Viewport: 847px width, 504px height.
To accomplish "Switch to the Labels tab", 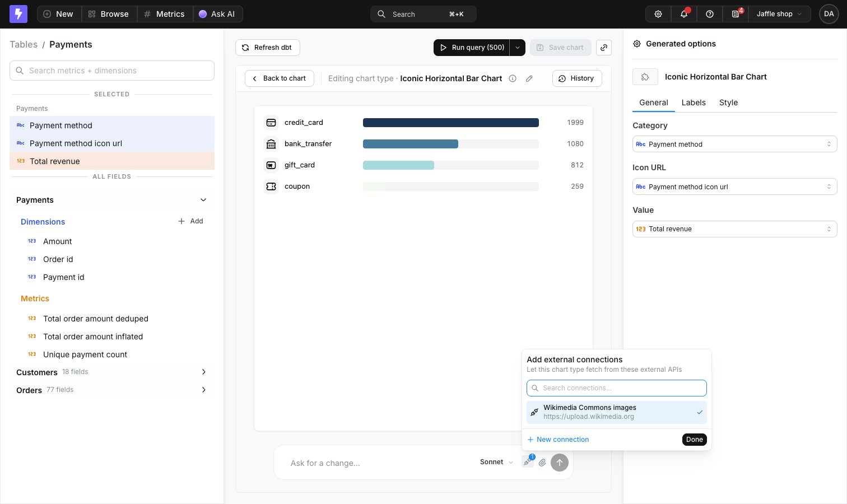I will pos(694,102).
